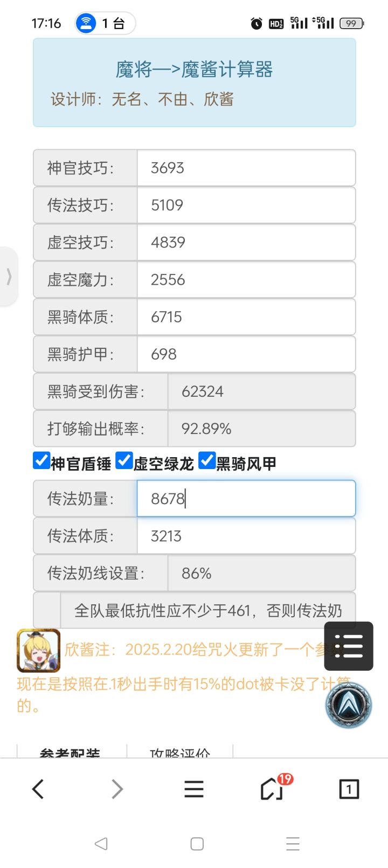Tap the browser forward arrow
This screenshot has width=388, height=868.
click(117, 789)
